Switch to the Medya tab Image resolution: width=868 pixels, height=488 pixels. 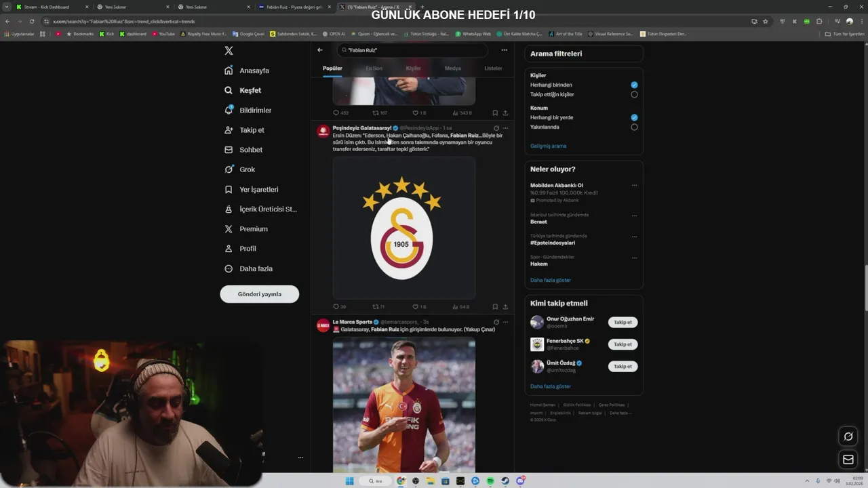(x=452, y=68)
